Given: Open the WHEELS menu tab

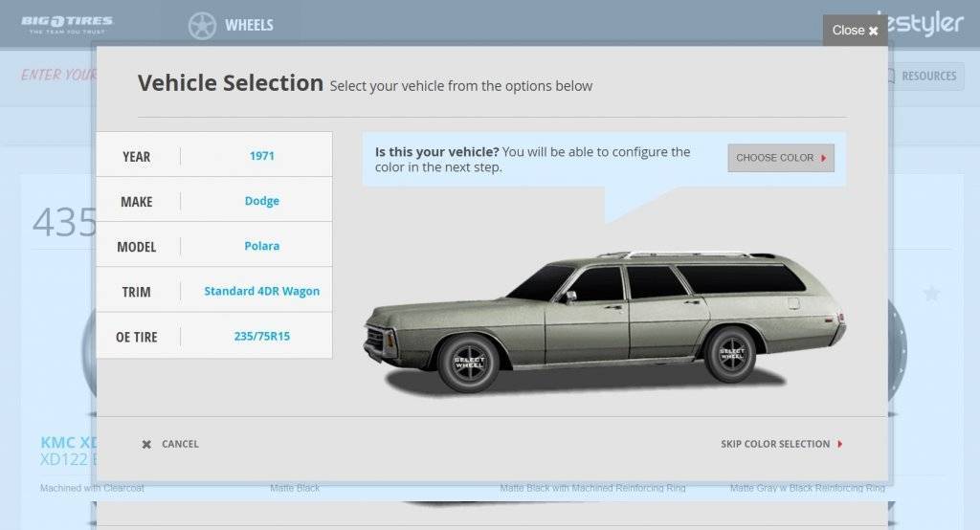Looking at the screenshot, I should [249, 26].
